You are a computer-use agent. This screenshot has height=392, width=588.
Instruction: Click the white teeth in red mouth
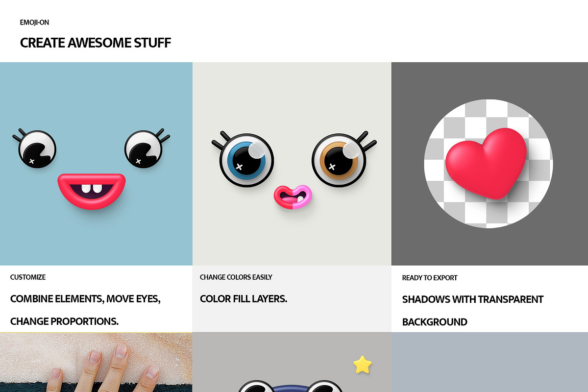point(90,189)
